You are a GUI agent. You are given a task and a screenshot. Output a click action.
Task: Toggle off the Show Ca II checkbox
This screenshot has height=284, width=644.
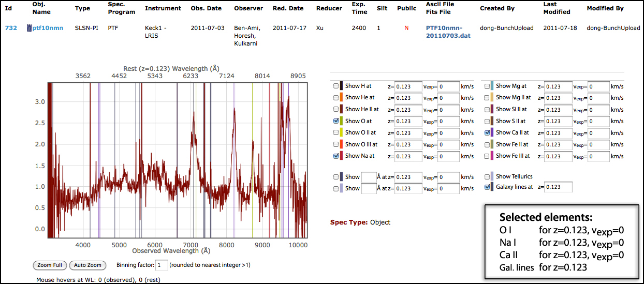pos(487,132)
